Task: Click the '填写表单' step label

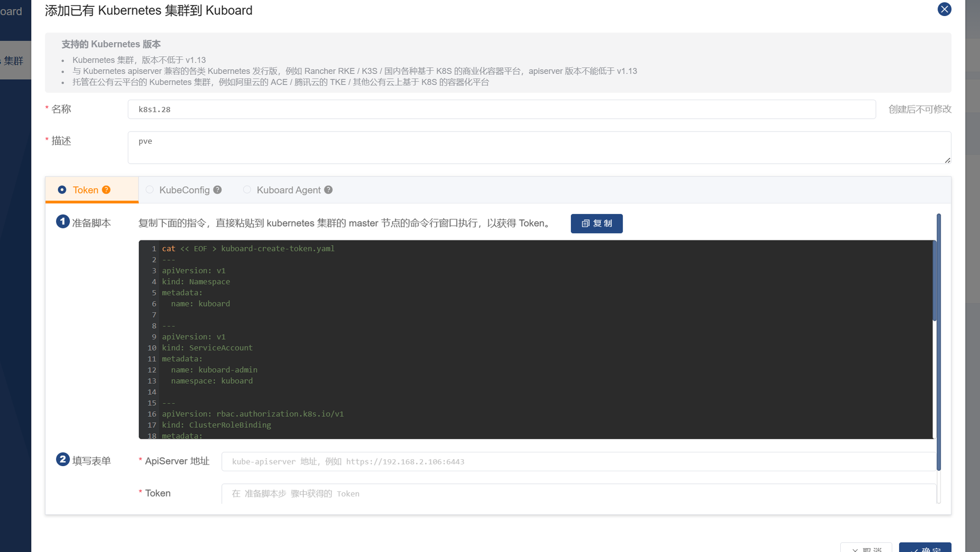Action: tap(92, 461)
